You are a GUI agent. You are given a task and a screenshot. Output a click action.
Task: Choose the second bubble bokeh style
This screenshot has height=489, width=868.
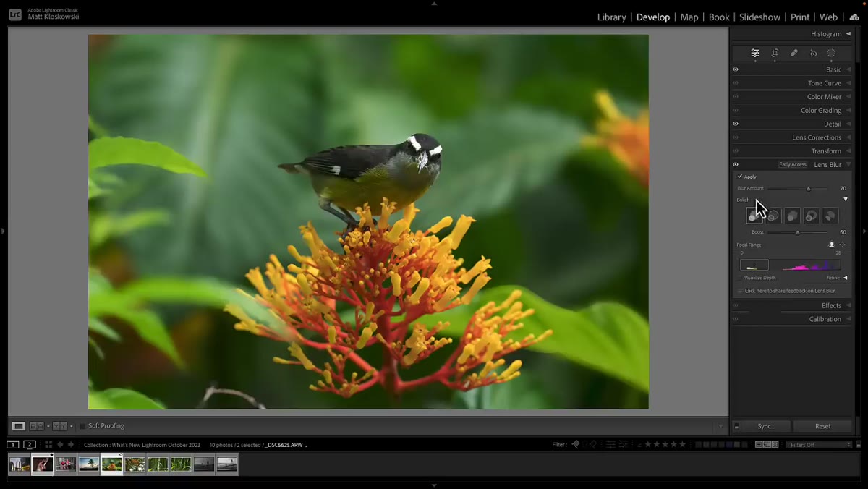773,216
